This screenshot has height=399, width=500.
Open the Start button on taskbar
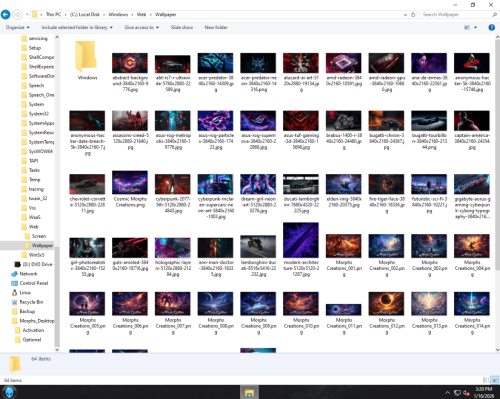tap(9, 392)
